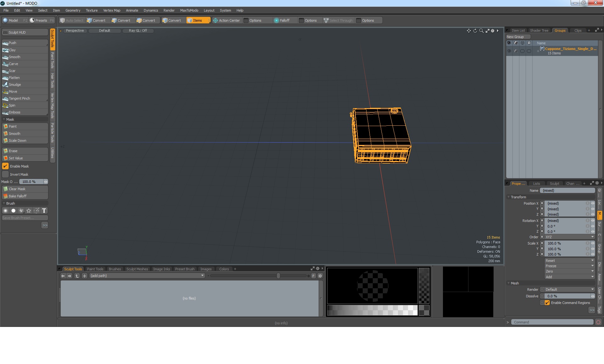Open the Zero transform dropdown
604x364 pixels.
[x=569, y=271]
